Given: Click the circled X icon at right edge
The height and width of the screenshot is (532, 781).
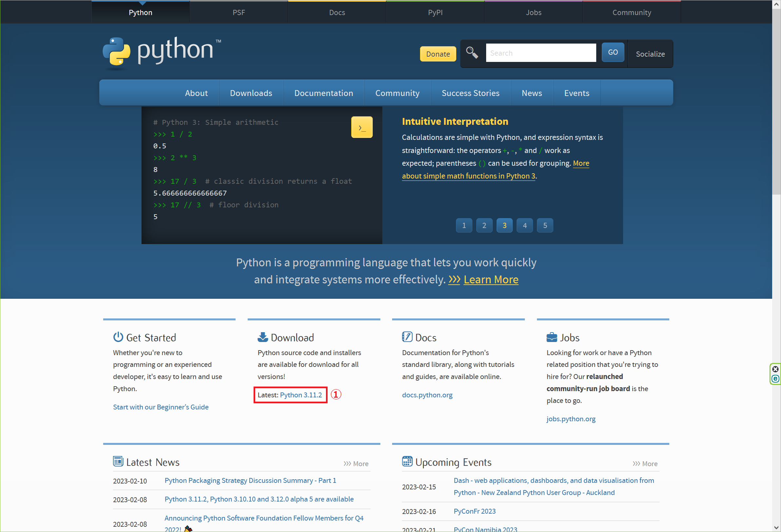Looking at the screenshot, I should [x=775, y=369].
